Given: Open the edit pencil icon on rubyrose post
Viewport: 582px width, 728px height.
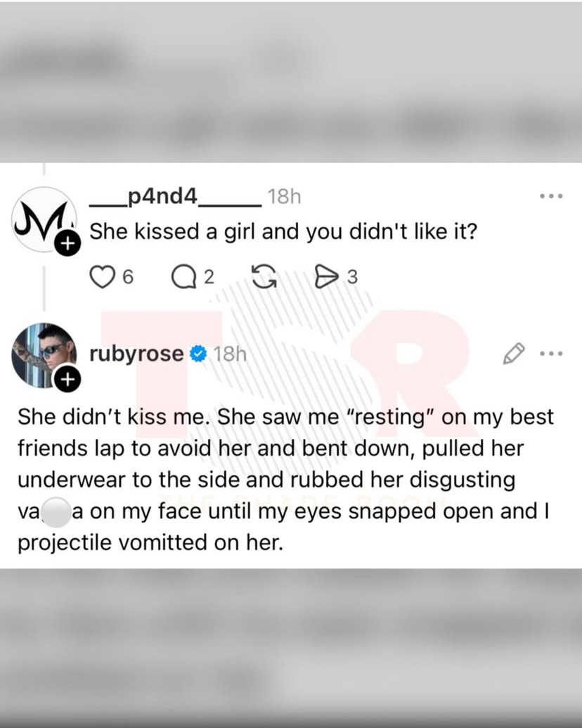Looking at the screenshot, I should click(x=514, y=354).
